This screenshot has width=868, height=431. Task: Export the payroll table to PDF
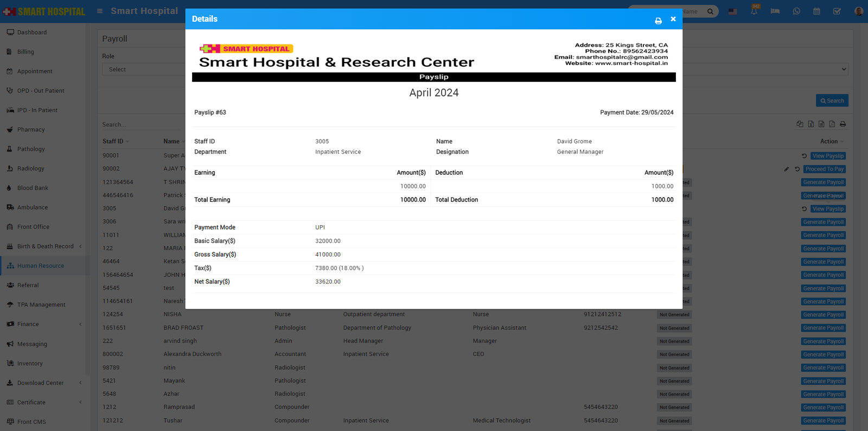click(x=832, y=124)
